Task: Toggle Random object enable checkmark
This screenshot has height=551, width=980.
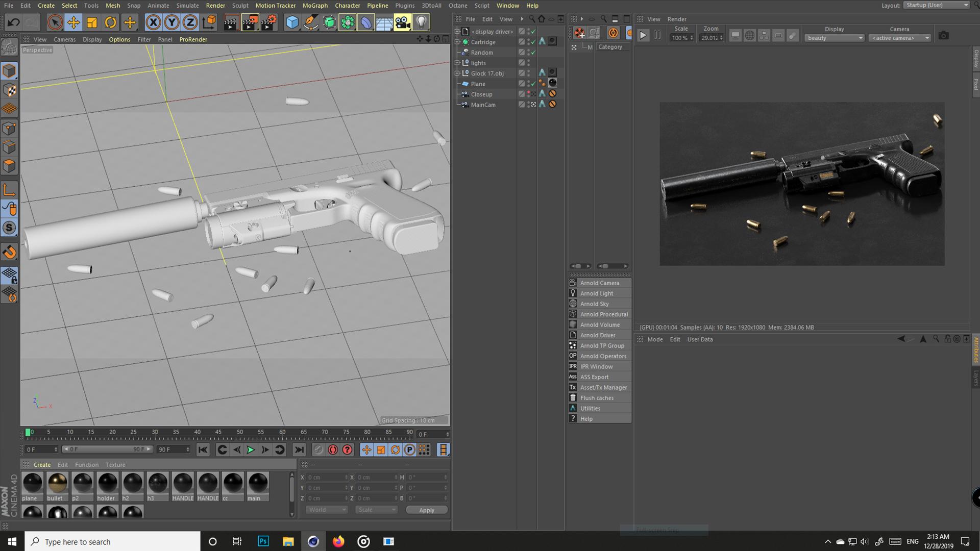Action: pos(533,53)
